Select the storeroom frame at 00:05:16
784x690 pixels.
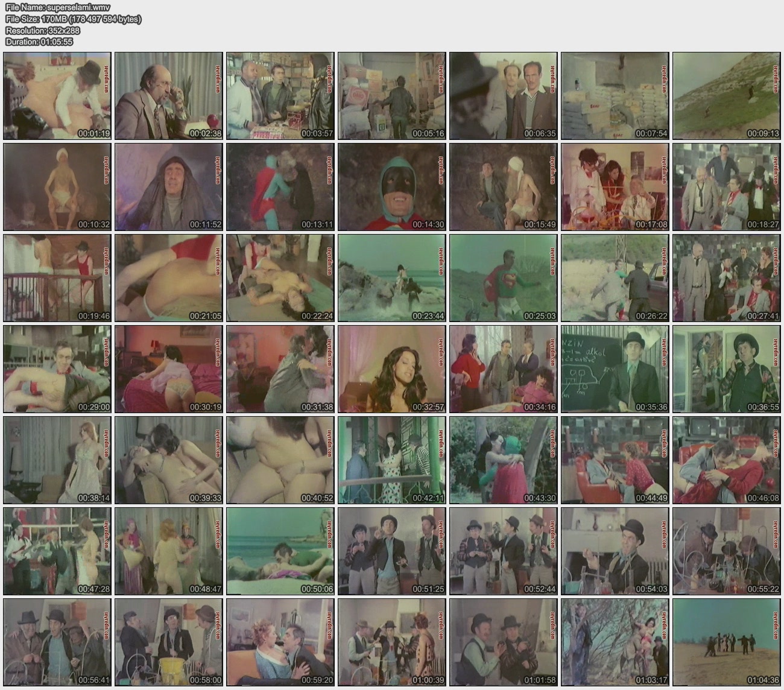[391, 96]
